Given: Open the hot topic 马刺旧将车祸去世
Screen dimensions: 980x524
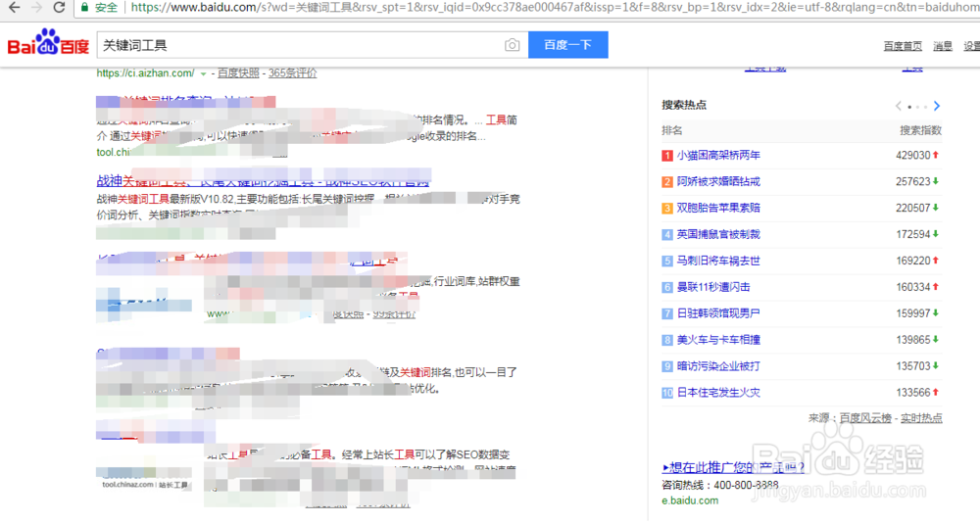Looking at the screenshot, I should click(718, 261).
